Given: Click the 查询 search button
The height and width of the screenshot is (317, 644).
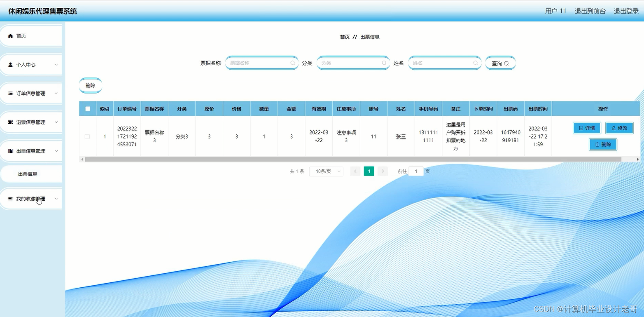Looking at the screenshot, I should click(500, 63).
